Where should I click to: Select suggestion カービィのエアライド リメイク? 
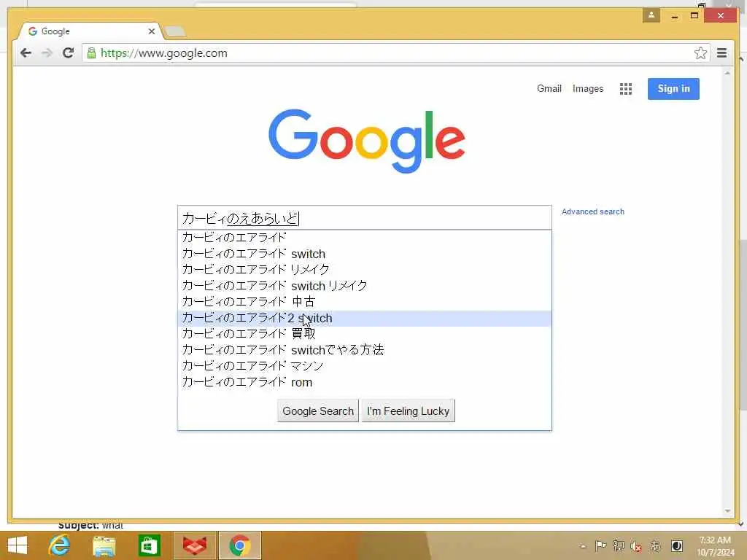(x=365, y=270)
